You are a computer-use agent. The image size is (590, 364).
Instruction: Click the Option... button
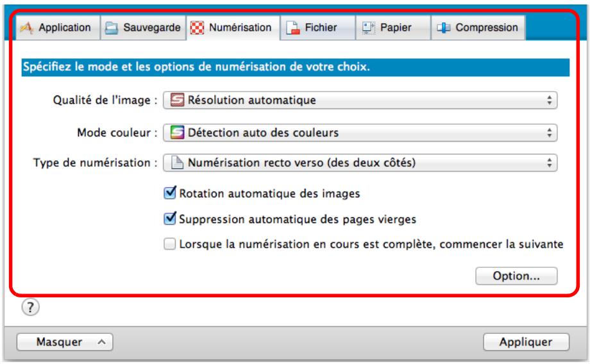pyautogui.click(x=516, y=276)
